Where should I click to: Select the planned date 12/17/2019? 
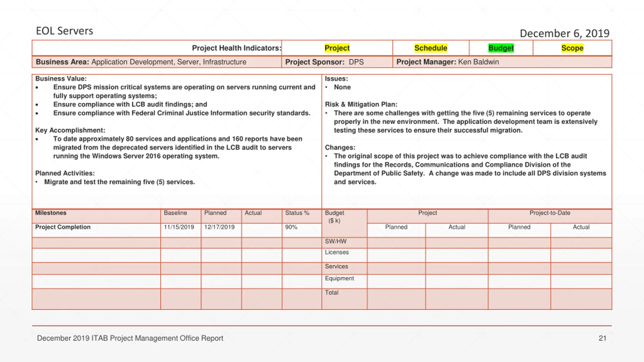coord(219,227)
